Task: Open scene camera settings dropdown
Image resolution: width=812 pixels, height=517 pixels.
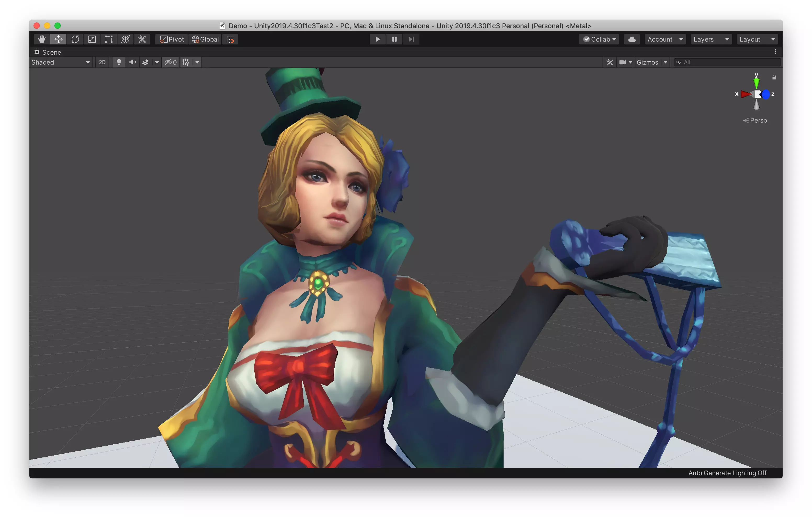Action: (625, 62)
